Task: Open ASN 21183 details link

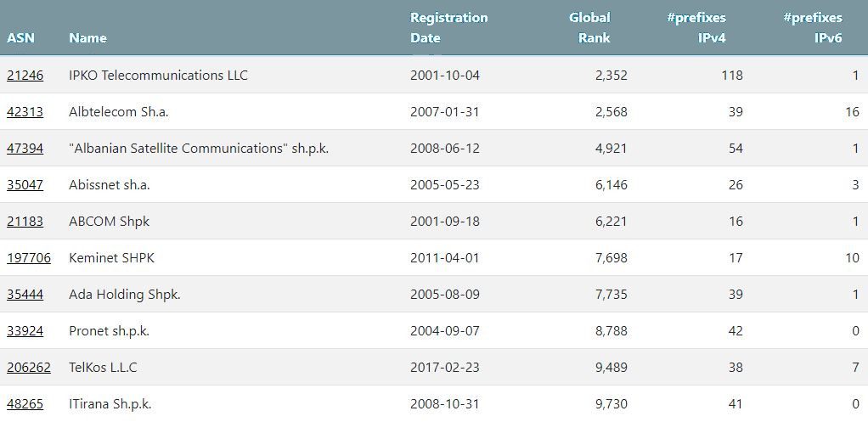Action: pyautogui.click(x=25, y=222)
